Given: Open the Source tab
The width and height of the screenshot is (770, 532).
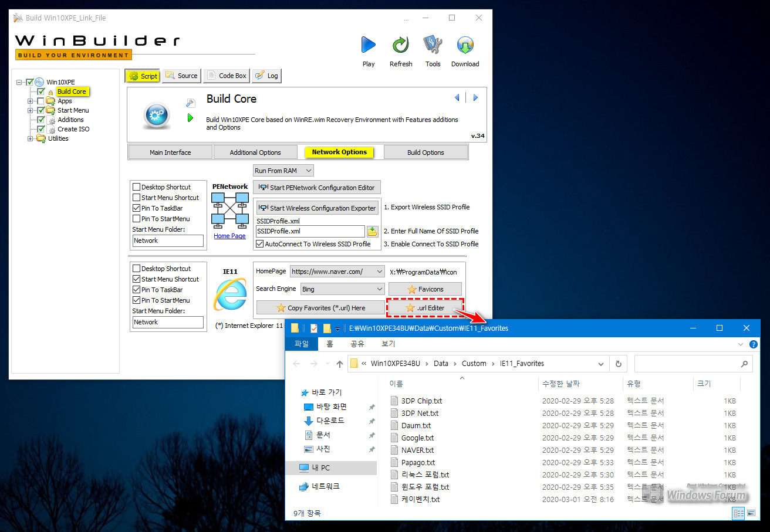Looking at the screenshot, I should point(181,76).
